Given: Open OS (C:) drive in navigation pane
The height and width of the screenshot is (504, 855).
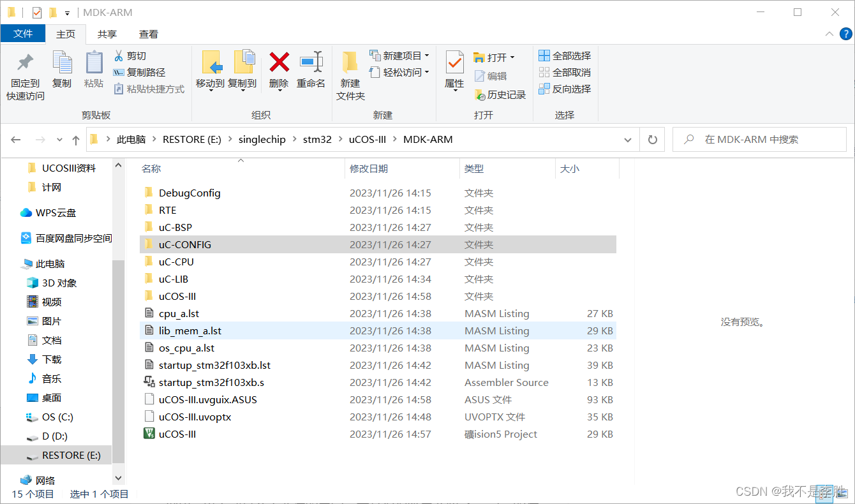Looking at the screenshot, I should 50,417.
